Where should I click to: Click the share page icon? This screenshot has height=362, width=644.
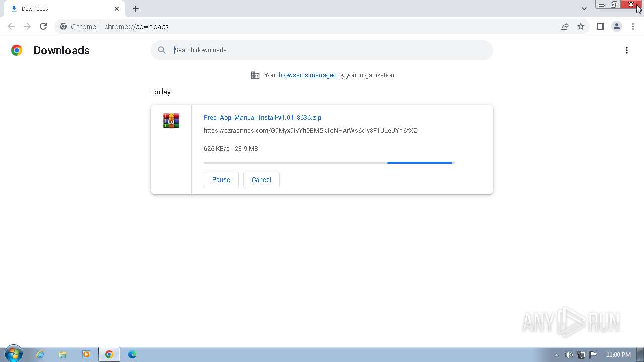(x=565, y=26)
